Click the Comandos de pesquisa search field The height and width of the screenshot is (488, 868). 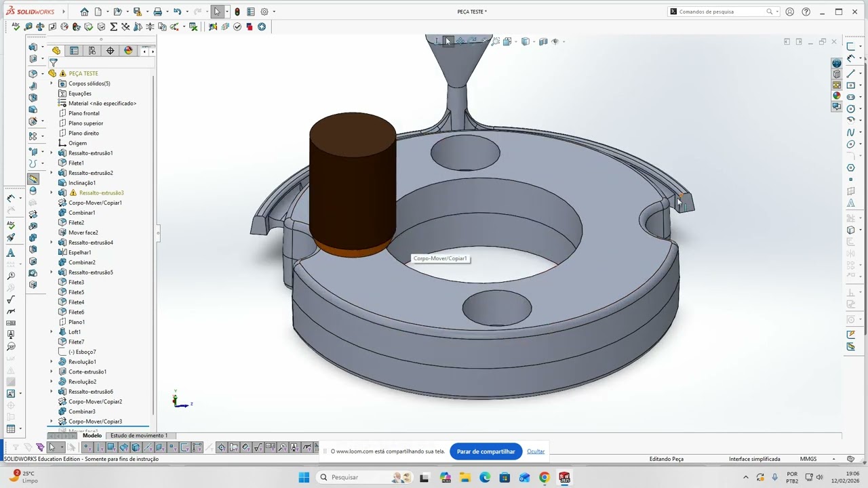click(x=722, y=12)
